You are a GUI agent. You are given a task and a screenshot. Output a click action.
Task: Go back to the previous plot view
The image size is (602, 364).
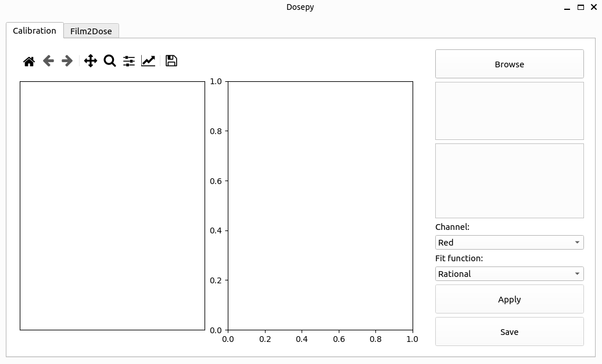point(48,60)
